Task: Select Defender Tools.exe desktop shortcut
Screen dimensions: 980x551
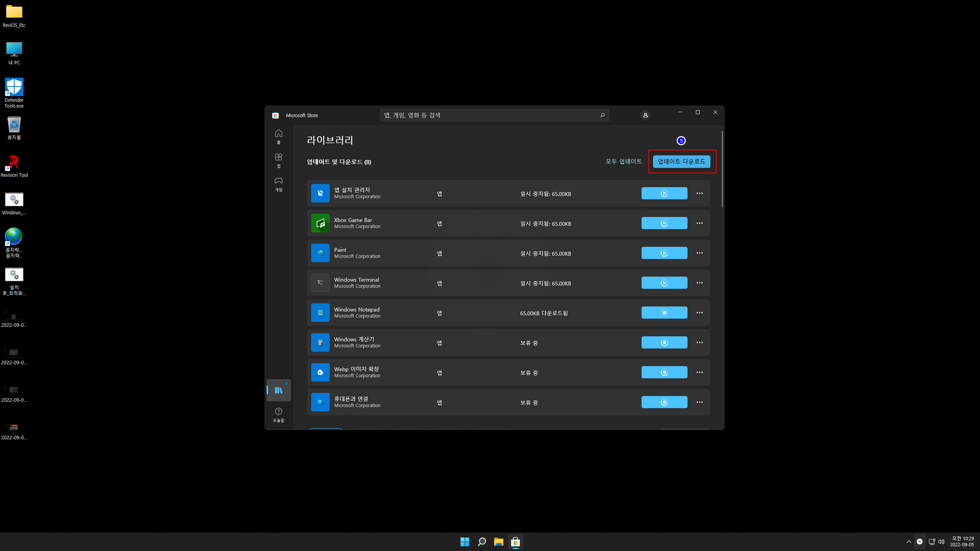Action: tap(14, 93)
